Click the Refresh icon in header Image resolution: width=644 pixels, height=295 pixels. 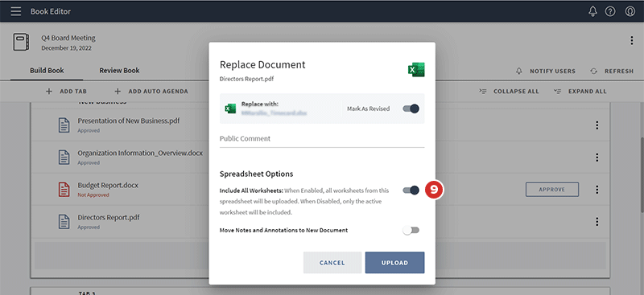[x=593, y=71]
